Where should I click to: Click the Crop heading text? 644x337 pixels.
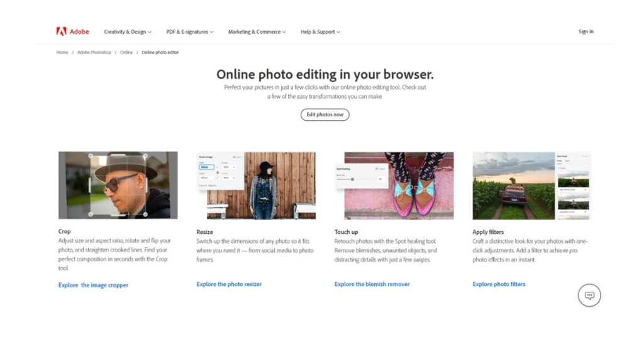pos(65,231)
